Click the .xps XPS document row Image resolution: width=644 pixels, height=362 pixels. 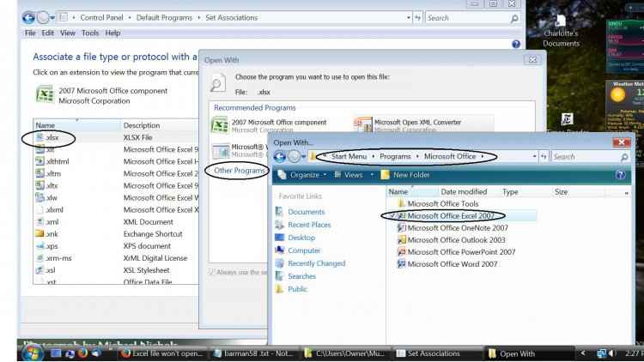[x=116, y=246]
